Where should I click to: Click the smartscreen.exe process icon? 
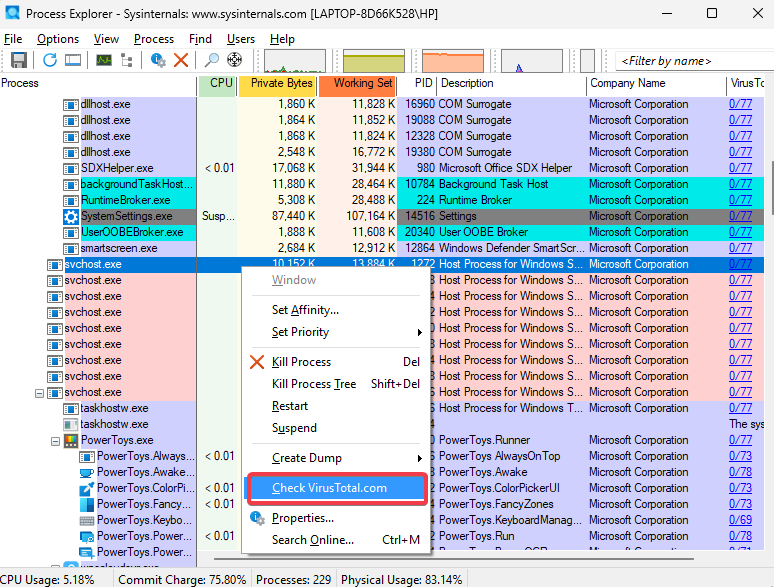click(x=71, y=248)
